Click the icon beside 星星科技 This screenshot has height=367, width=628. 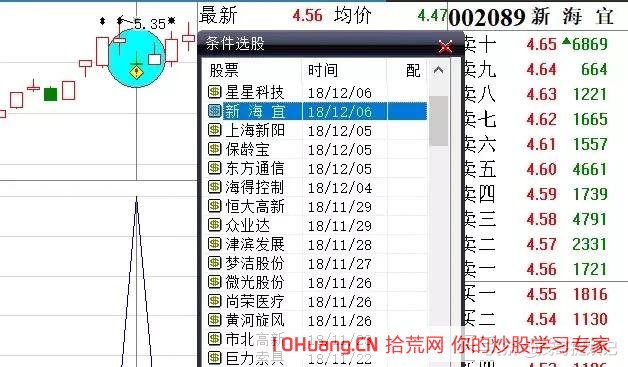[x=215, y=92]
